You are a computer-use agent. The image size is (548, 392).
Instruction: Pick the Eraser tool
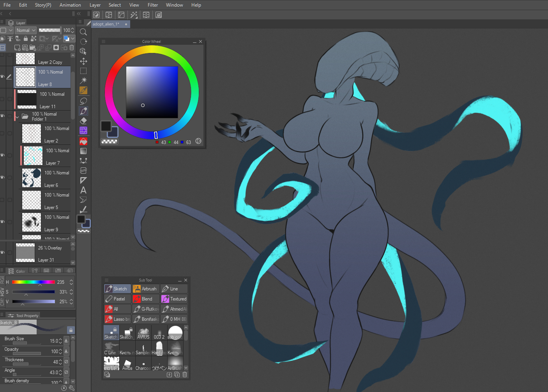pos(83,121)
